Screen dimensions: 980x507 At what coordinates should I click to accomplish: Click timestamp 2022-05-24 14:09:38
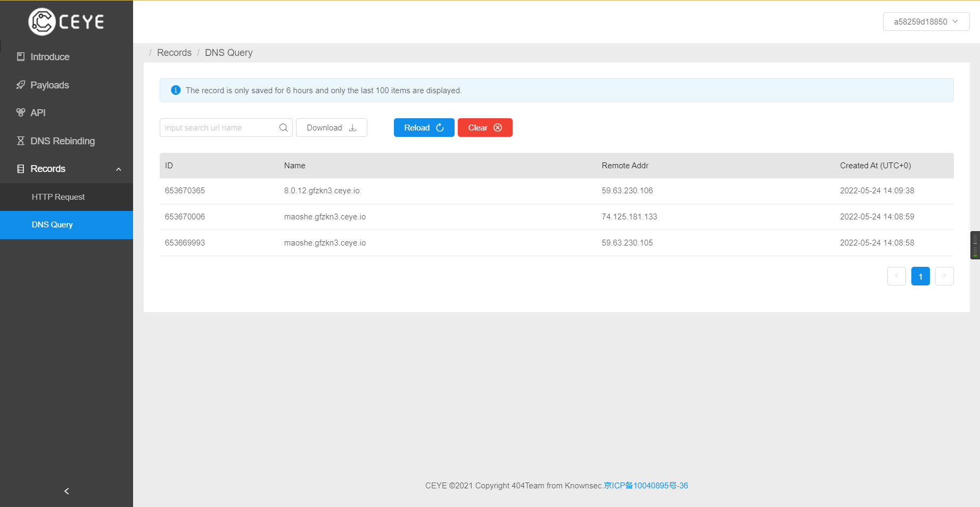(x=877, y=191)
